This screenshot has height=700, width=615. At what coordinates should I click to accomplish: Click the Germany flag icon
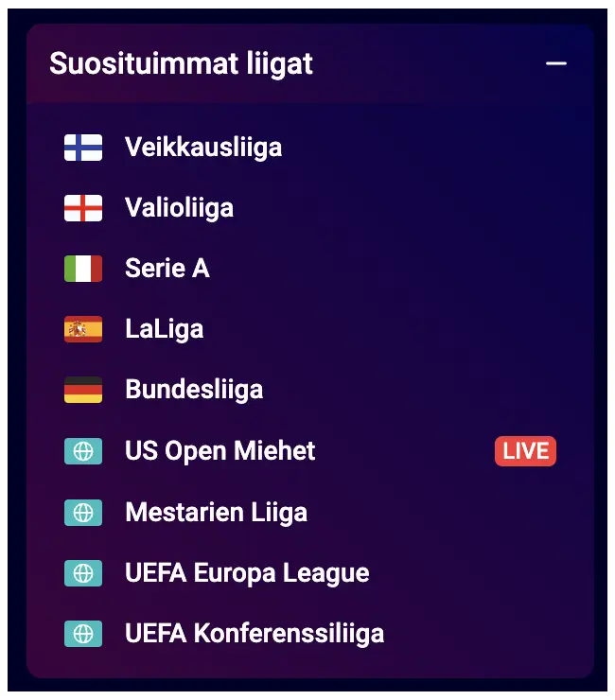tap(83, 390)
